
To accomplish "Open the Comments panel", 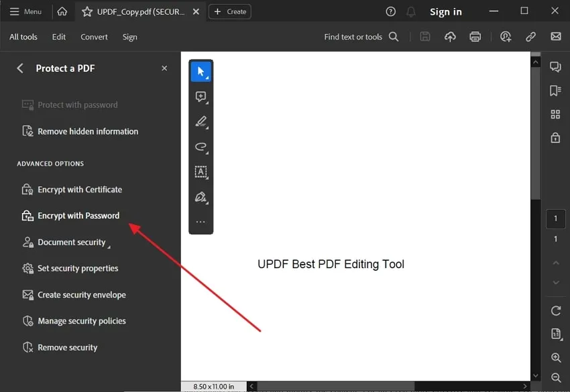I will pos(555,67).
